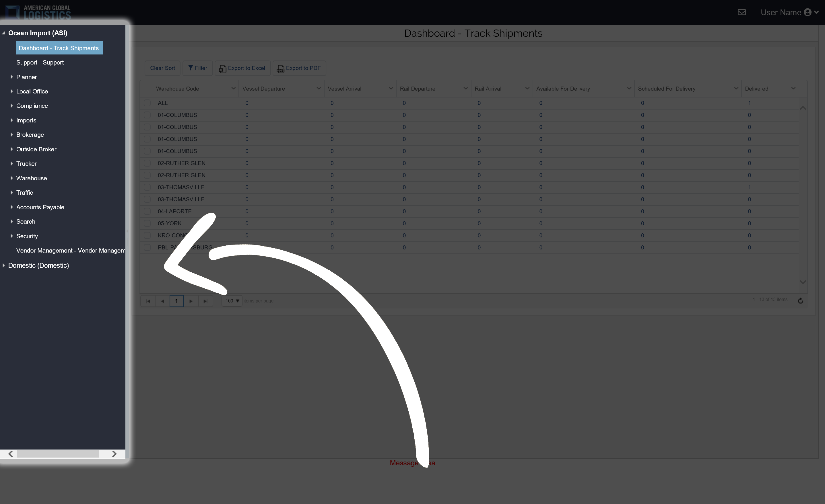Check the KRO-CONC row checkbox
Screen dimensions: 825x504
147,235
